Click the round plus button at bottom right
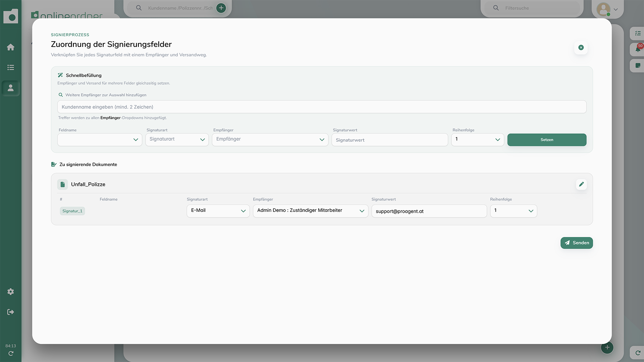The height and width of the screenshot is (362, 644). coord(607,347)
